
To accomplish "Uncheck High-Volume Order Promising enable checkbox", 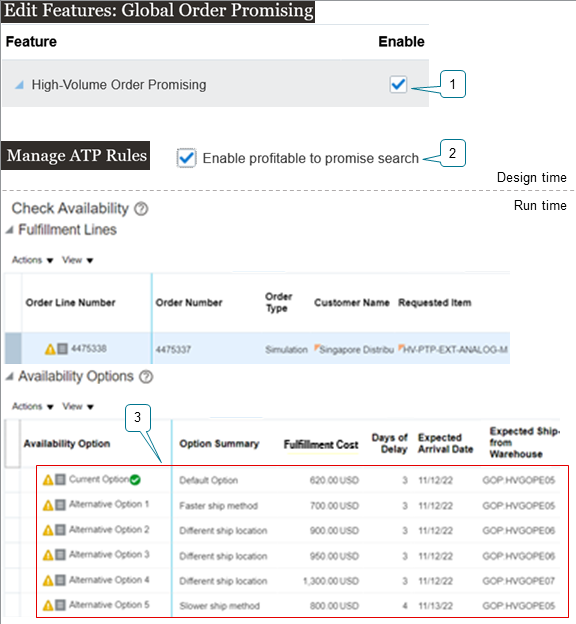I will [398, 84].
